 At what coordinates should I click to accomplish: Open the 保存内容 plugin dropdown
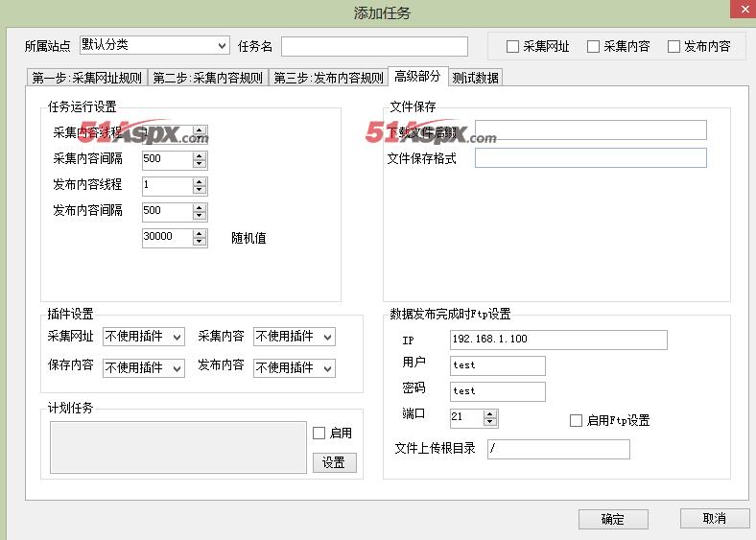(143, 367)
